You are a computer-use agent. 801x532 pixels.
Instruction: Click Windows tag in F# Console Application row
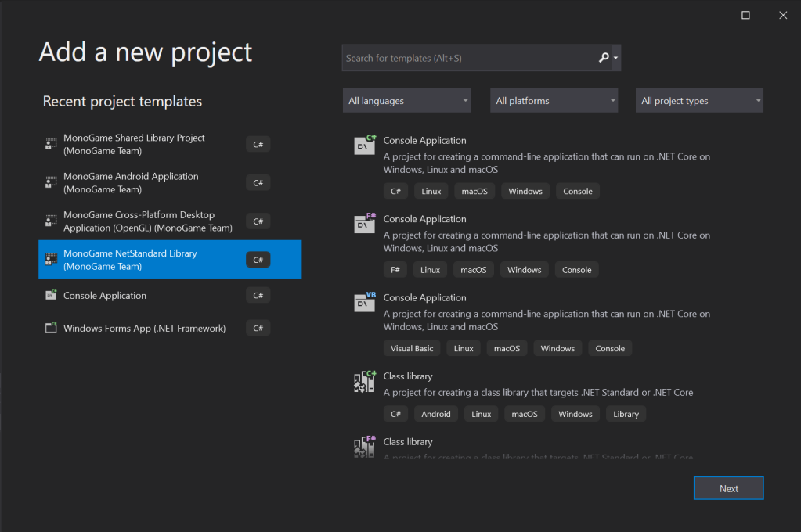524,270
